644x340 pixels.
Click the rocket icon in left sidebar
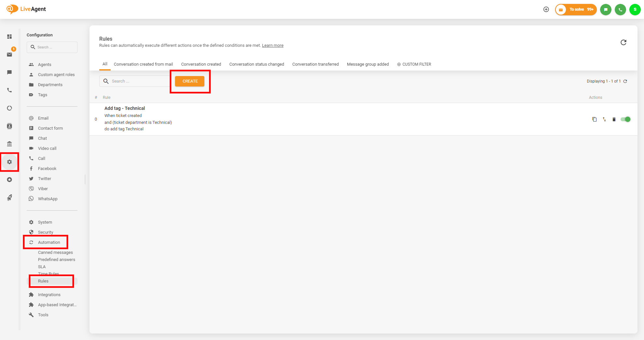coord(9,198)
